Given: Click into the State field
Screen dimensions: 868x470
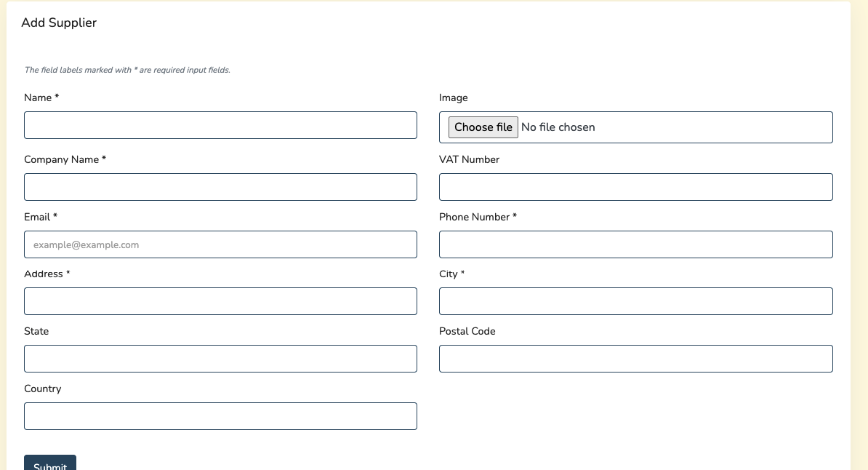Looking at the screenshot, I should click(x=220, y=359).
